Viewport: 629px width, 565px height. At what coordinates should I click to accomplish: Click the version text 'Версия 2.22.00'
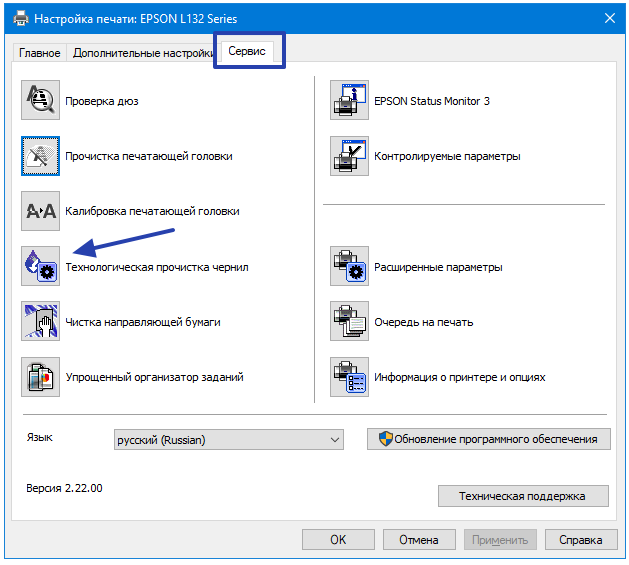(x=64, y=488)
